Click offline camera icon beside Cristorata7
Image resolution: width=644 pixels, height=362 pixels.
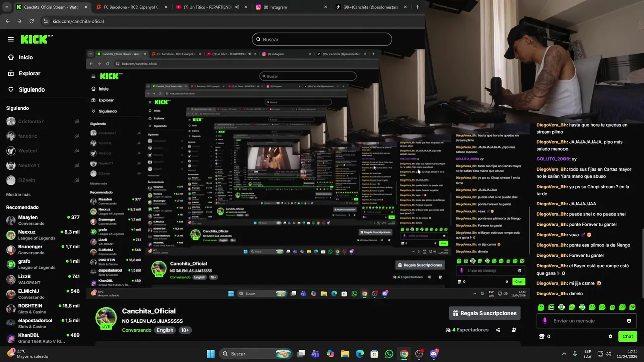77,121
